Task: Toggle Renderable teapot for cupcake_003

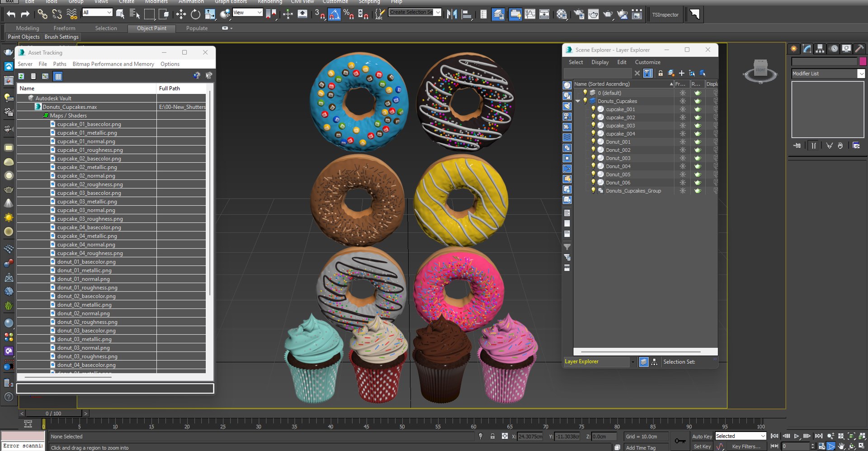Action: click(698, 126)
